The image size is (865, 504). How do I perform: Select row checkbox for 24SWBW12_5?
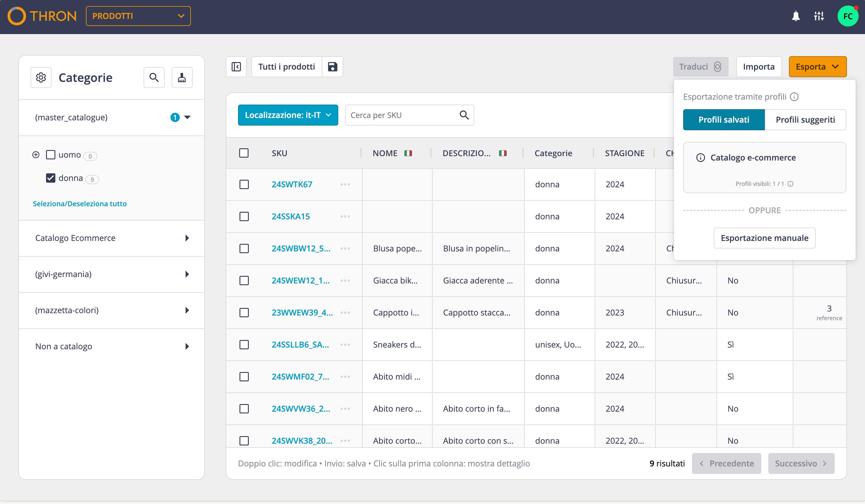coord(244,249)
